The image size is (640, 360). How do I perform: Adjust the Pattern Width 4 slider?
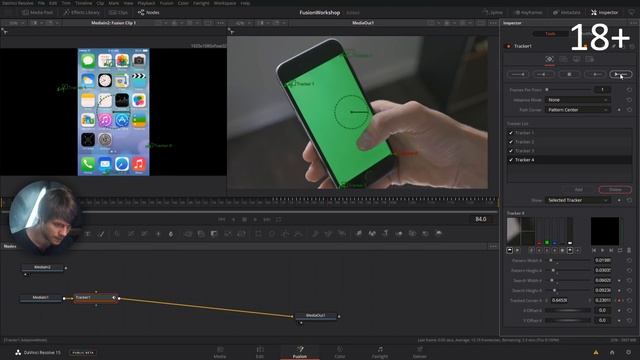coord(570,260)
